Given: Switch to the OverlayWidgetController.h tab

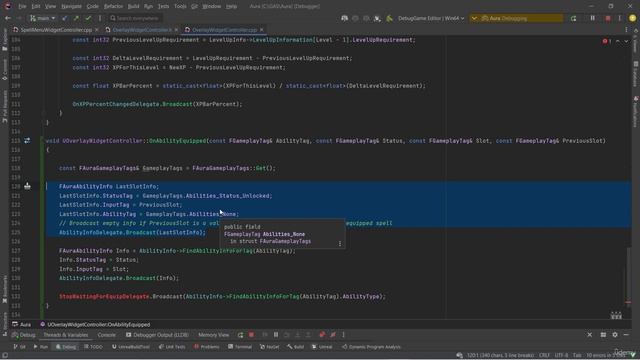Looking at the screenshot, I should click(140, 30).
